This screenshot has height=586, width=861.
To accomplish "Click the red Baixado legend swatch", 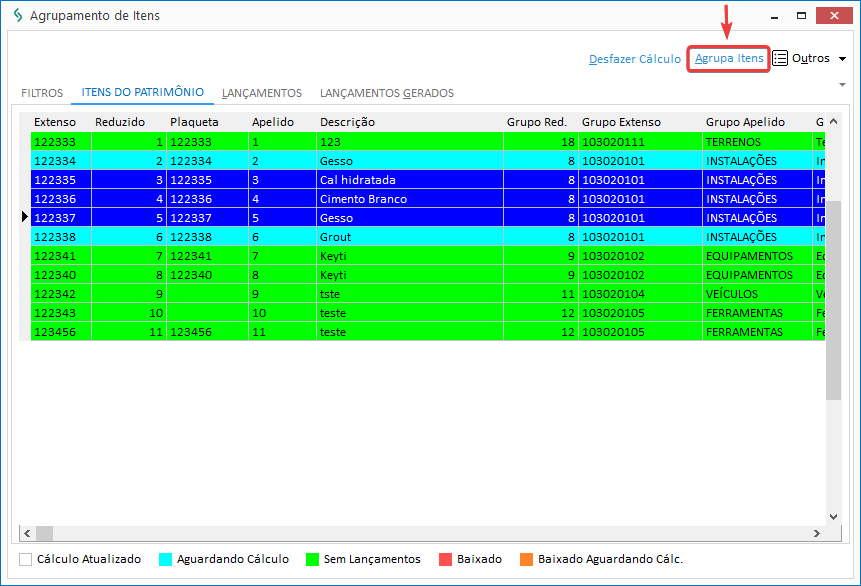I will (x=445, y=559).
